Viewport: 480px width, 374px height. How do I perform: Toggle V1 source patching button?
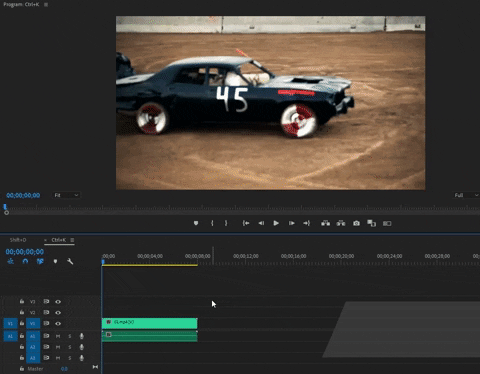pos(10,324)
